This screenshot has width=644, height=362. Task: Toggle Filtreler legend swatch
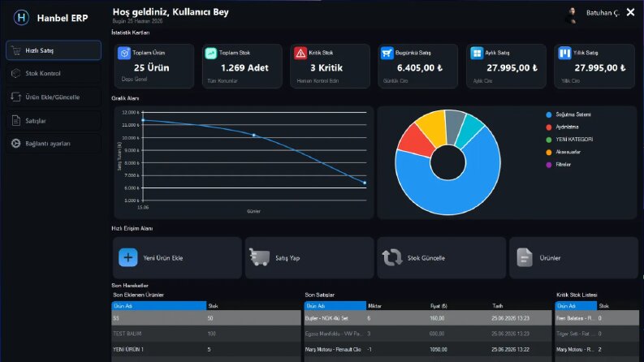click(549, 165)
